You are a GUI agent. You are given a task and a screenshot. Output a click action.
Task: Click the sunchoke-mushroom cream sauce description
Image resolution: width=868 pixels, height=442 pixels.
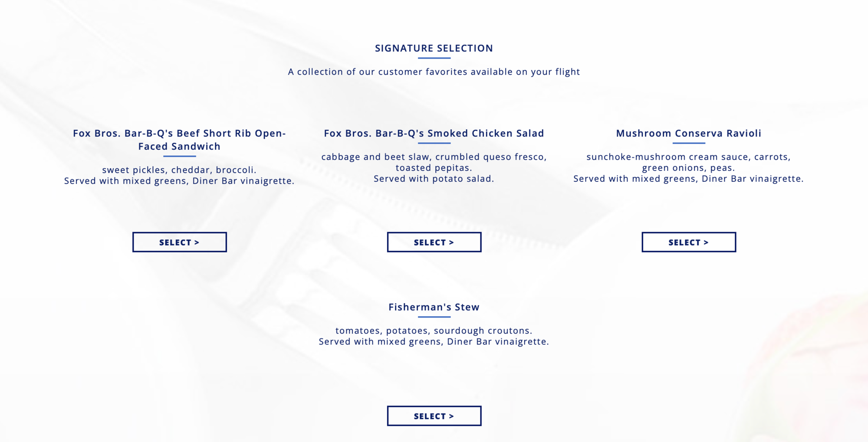(689, 162)
